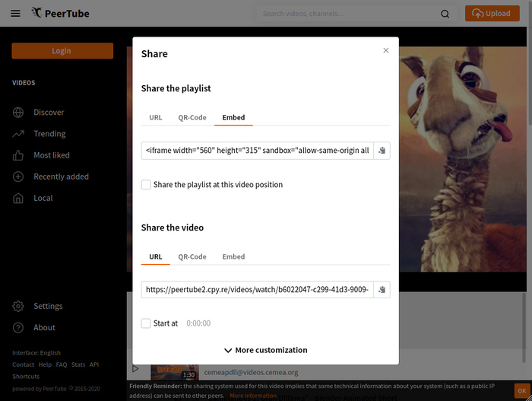Screen dimensions: 532x401
Task: Select video Embed tab
Action: tap(233, 257)
